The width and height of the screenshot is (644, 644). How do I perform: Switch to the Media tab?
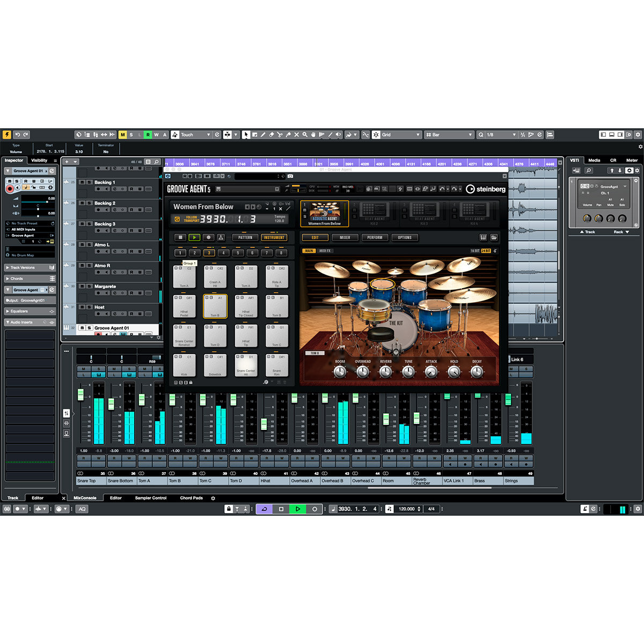click(594, 160)
